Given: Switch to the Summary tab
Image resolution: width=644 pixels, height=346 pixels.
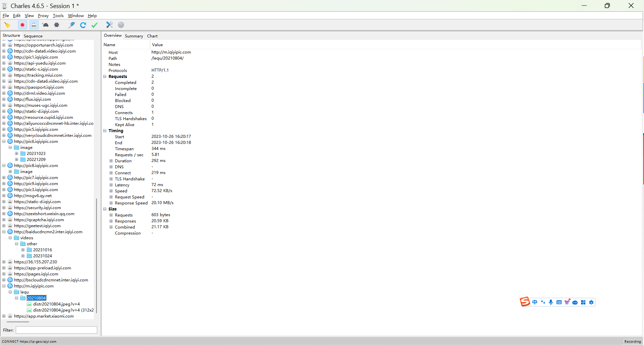Looking at the screenshot, I should 134,36.
